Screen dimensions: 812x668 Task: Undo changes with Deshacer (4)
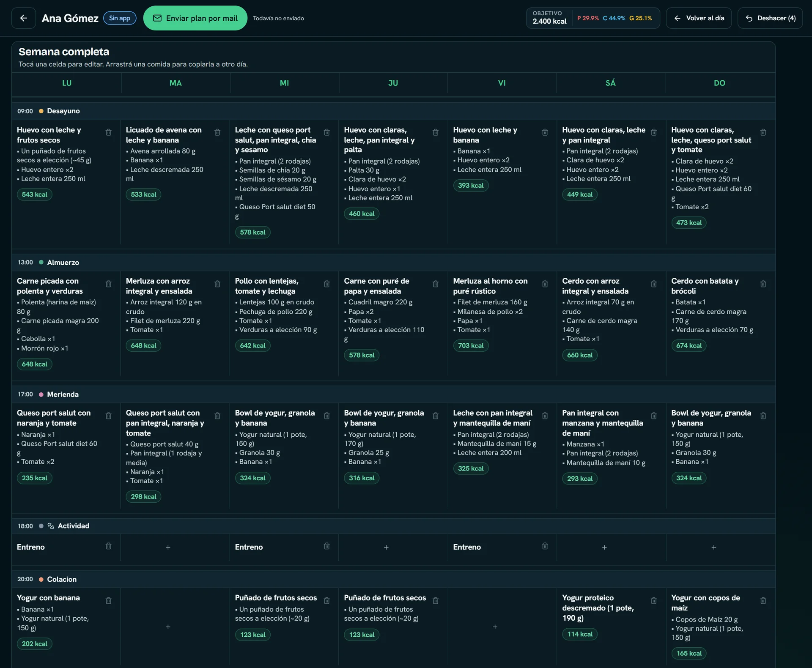click(770, 18)
